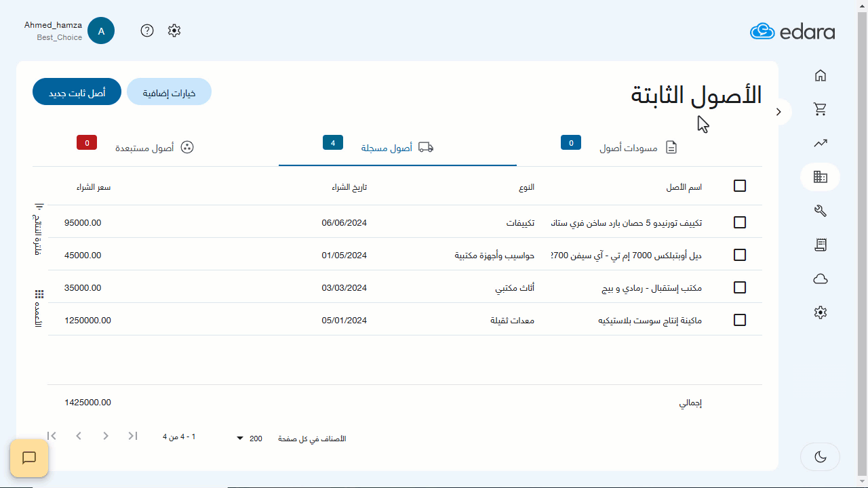
Task: Check the row for ديل أوبتبلكس 7000
Action: (x=740, y=255)
